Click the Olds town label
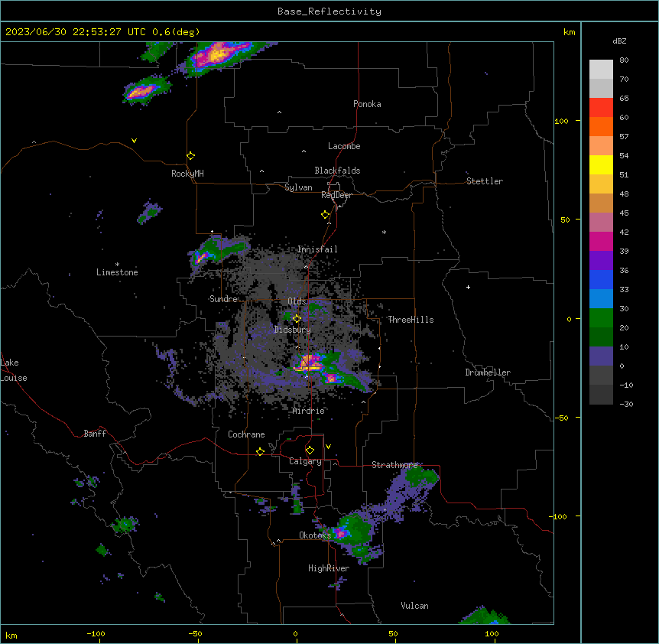This screenshot has width=659, height=644. click(x=297, y=301)
